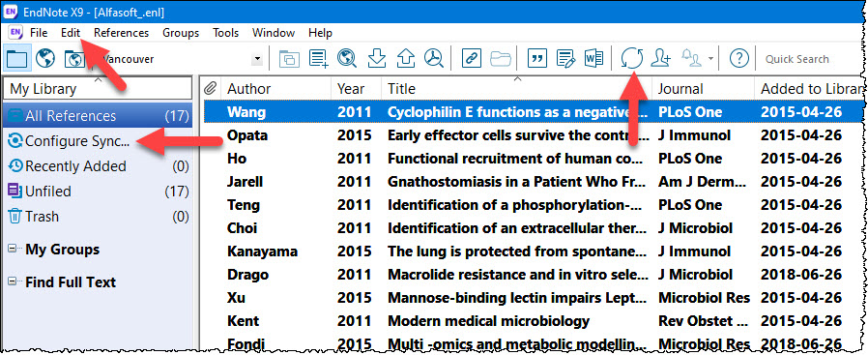Viewport: 868px width, 355px height.
Task: Click in the Quick Search field
Action: (x=808, y=59)
